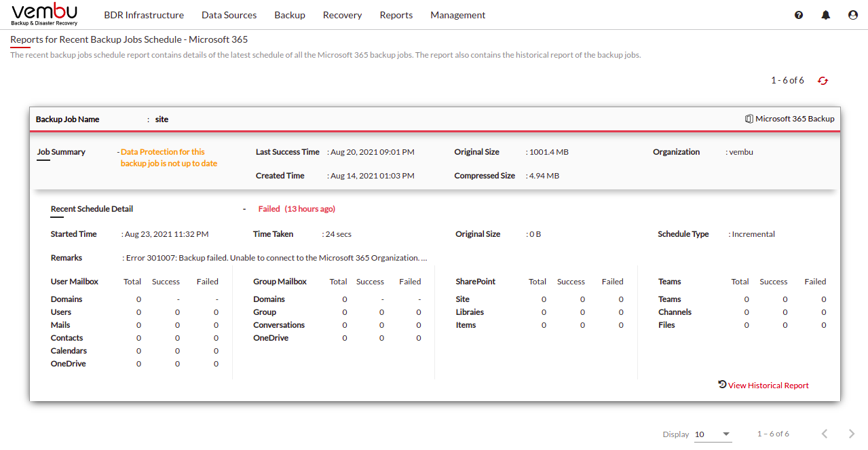Click the '1 - 6 of 6' count at top
This screenshot has height=450, width=868.
pos(787,81)
